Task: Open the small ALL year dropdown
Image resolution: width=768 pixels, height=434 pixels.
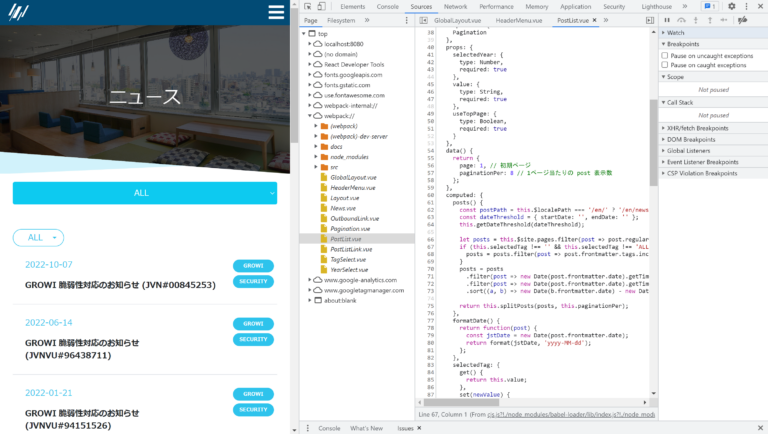Action: coord(38,238)
